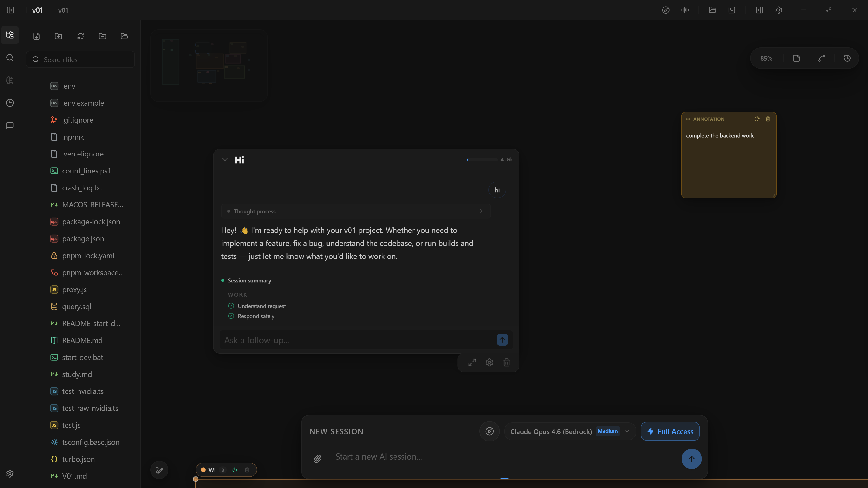Open turbo.json in the file tree
Viewport: 868px width, 488px height.
coord(78,459)
